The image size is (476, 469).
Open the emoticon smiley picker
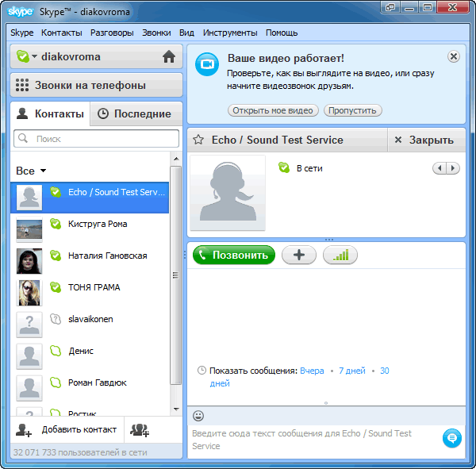(x=198, y=416)
